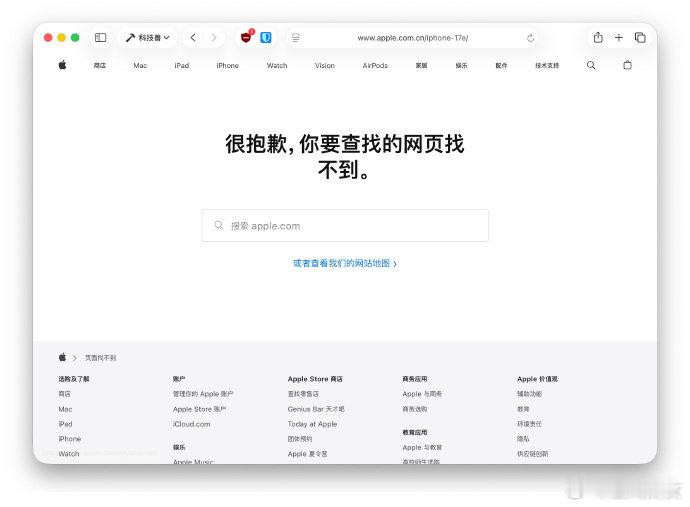Add a new tab with plus icon
This screenshot has width=690, height=507.
pos(619,38)
